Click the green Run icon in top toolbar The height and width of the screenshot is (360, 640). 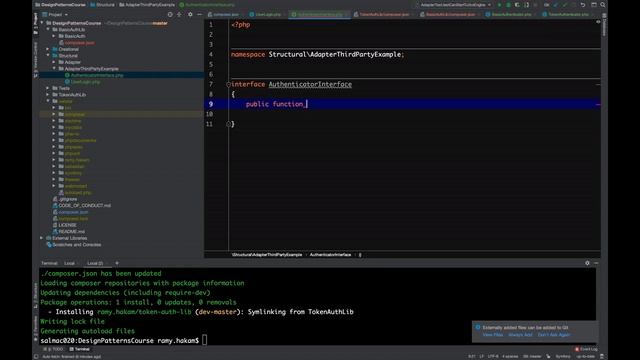tap(499, 5)
